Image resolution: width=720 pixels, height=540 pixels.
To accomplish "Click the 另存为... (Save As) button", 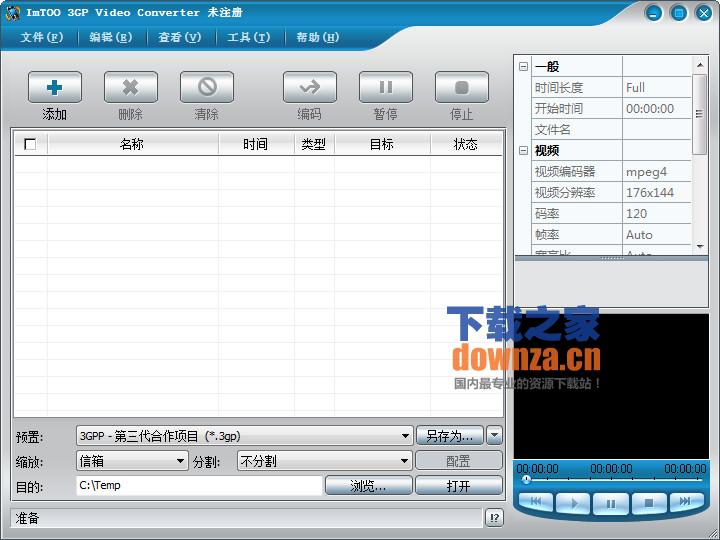I will click(450, 435).
